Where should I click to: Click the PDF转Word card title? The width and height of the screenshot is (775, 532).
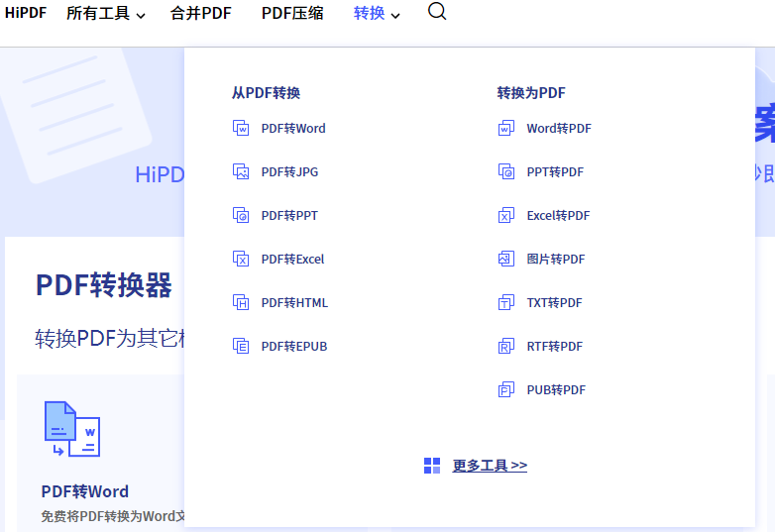[x=85, y=491]
